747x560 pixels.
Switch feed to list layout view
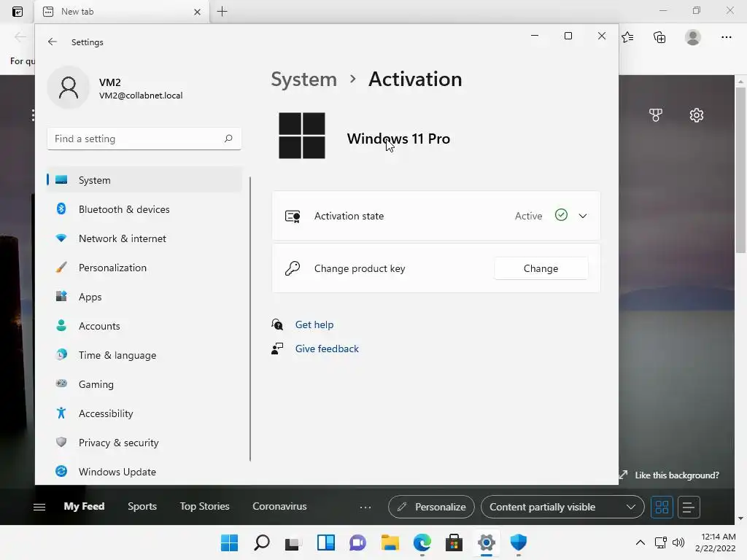click(x=689, y=507)
